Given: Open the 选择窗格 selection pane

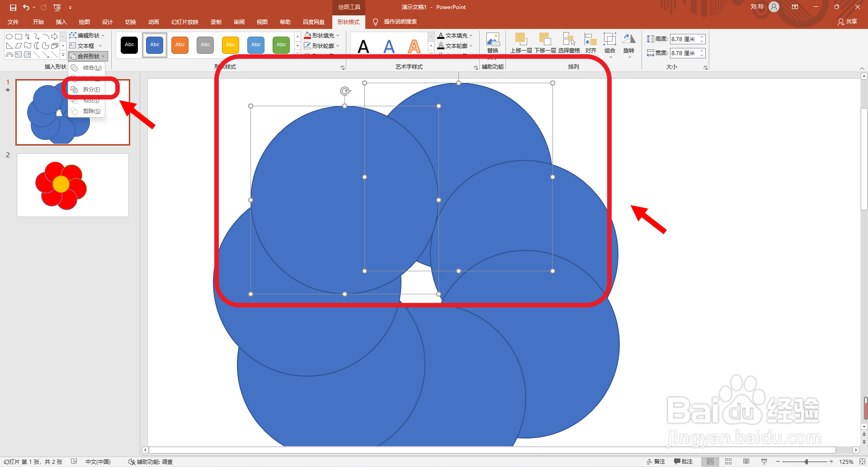Looking at the screenshot, I should click(x=569, y=43).
